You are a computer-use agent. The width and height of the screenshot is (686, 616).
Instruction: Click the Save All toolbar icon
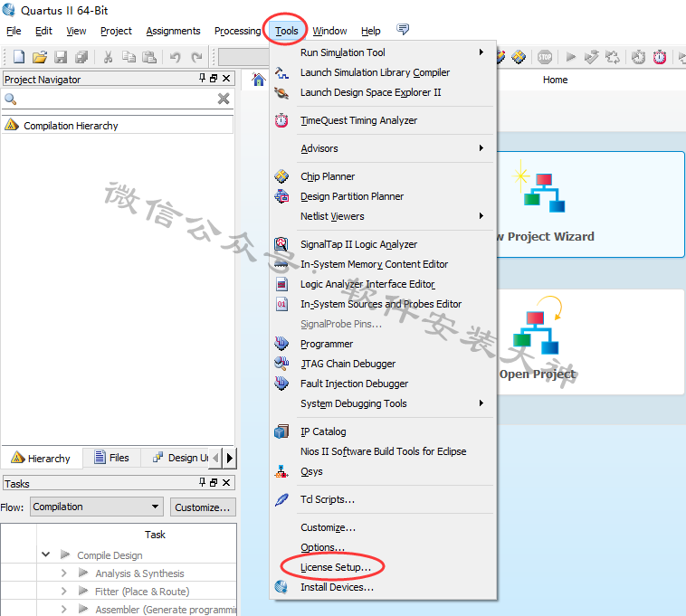[x=81, y=57]
